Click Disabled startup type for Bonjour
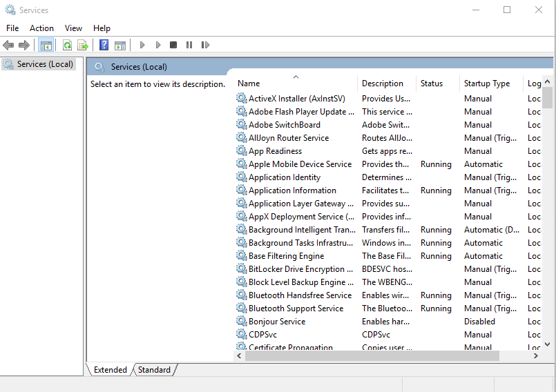 [x=479, y=322]
